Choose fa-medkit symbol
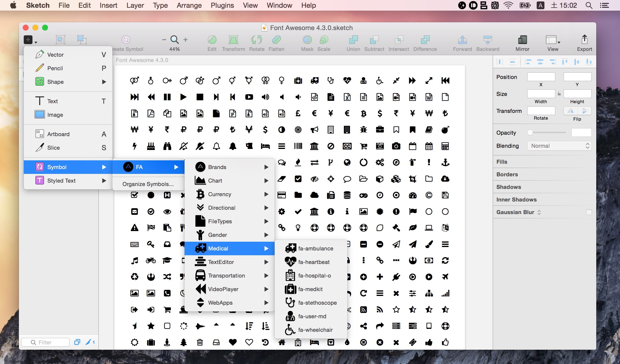This screenshot has width=620, height=364. pyautogui.click(x=311, y=289)
